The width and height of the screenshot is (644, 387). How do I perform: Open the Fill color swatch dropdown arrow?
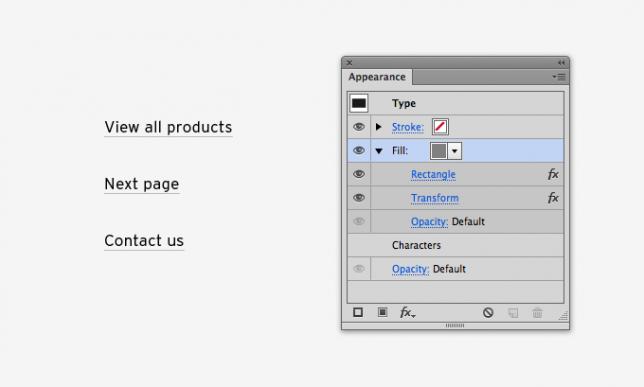tap(454, 151)
